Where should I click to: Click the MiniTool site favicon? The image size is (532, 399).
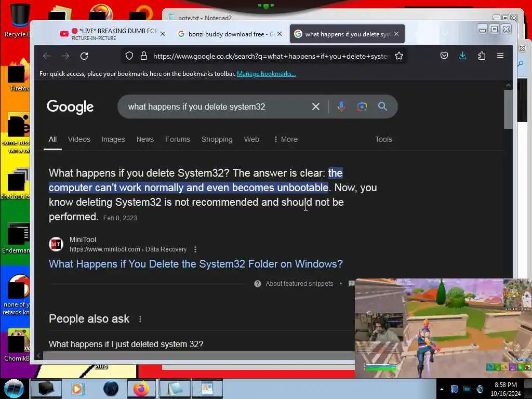click(x=56, y=244)
